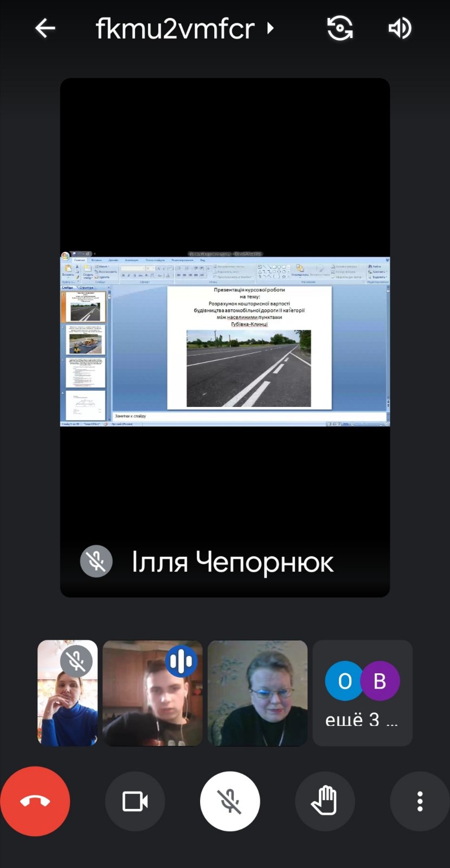Tap presenter name Ілля Чепорнюк
450x868 pixels.
tap(232, 562)
